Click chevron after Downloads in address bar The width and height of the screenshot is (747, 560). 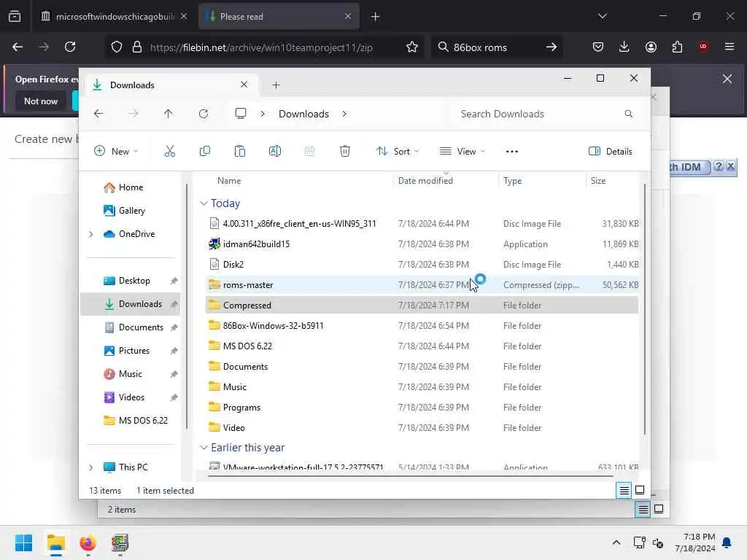[344, 114]
